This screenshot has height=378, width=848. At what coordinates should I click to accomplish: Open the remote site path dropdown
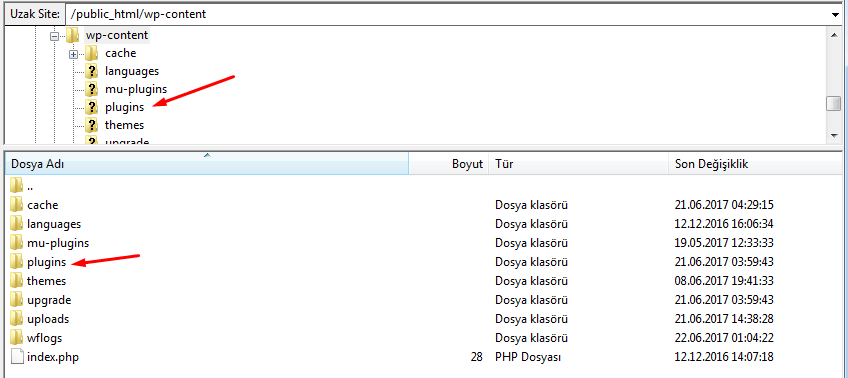click(834, 15)
